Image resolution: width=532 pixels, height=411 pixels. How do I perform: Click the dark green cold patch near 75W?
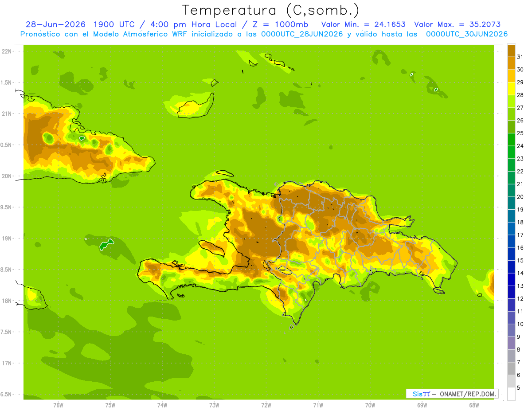(x=106, y=245)
